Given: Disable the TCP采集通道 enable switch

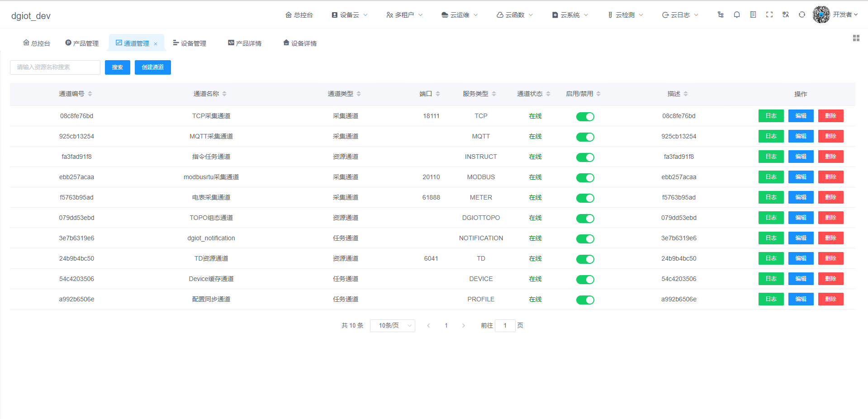Looking at the screenshot, I should 585,116.
